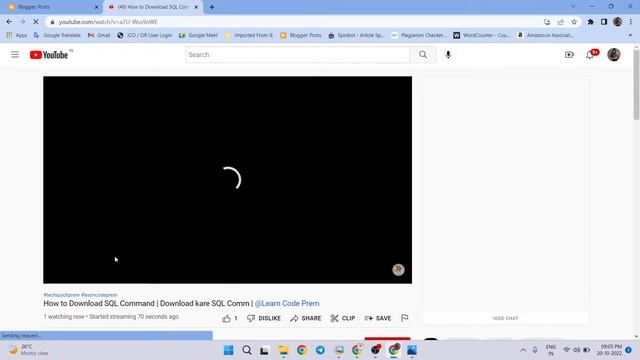The width and height of the screenshot is (640, 360).
Task: Bookmark this page with star icon
Action: (x=574, y=22)
